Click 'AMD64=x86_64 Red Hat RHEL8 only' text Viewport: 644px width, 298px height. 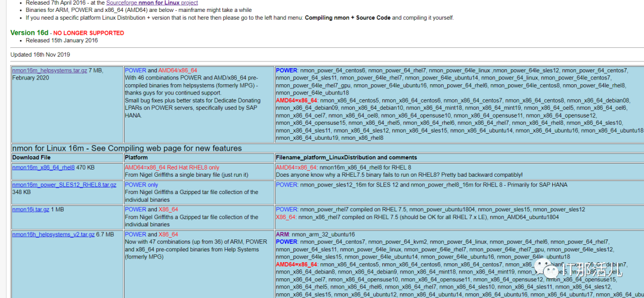(x=172, y=168)
